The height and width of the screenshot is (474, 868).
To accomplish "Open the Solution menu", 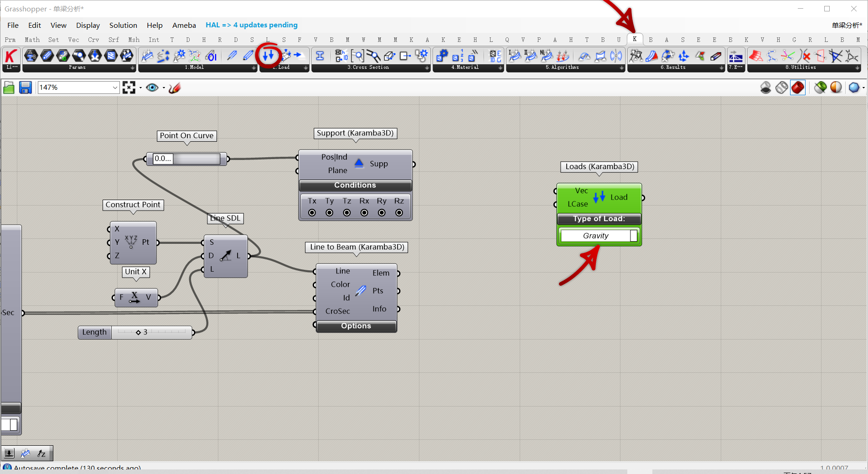I will coord(123,25).
